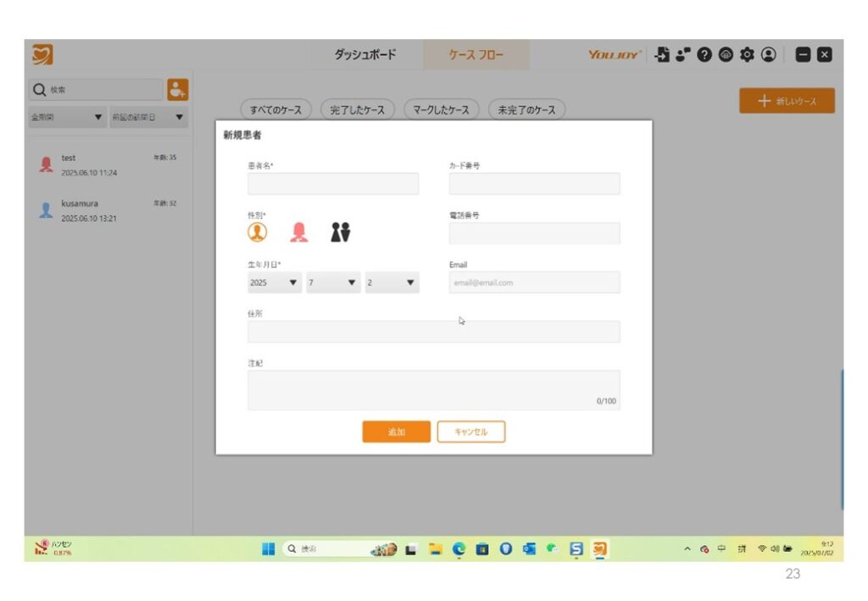Click the import file icon in header

tap(663, 55)
